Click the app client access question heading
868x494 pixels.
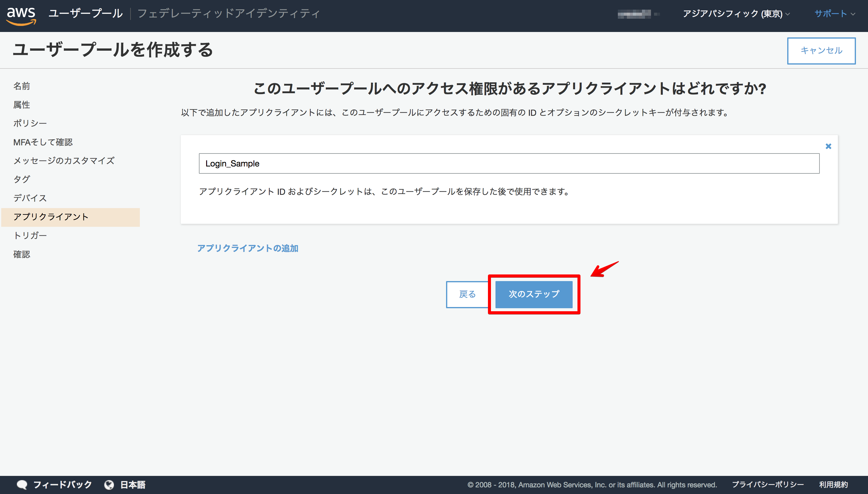(510, 89)
